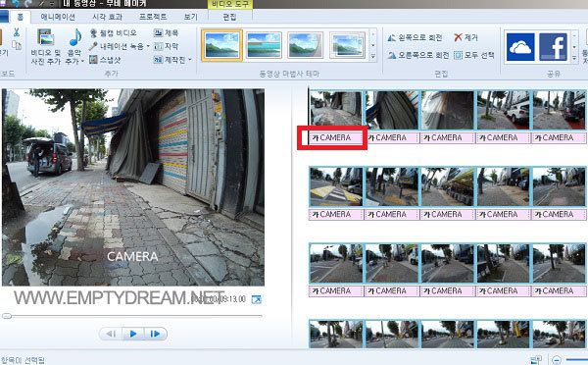The width and height of the screenshot is (588, 365).
Task: Switch to the 시각 효과 tab
Action: [107, 17]
